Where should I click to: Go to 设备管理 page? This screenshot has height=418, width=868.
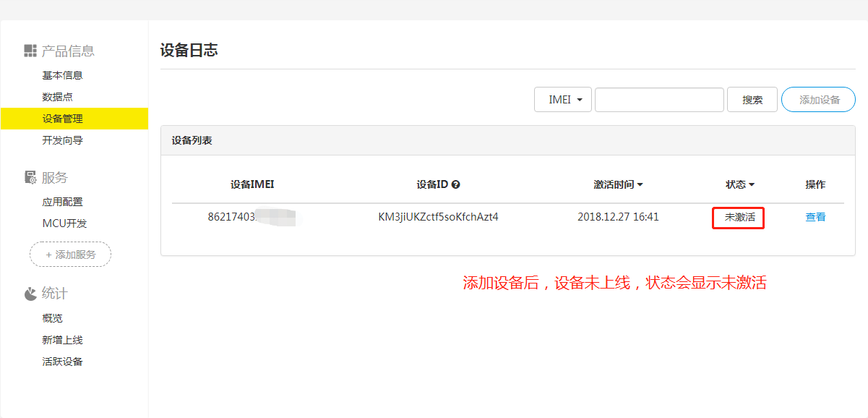tap(62, 119)
